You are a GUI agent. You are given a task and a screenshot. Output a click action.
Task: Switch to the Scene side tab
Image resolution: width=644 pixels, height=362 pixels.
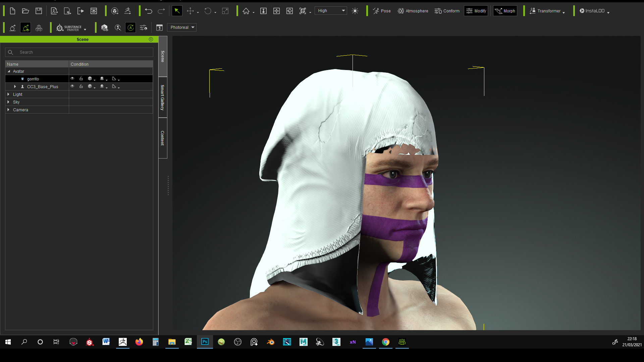point(163,56)
